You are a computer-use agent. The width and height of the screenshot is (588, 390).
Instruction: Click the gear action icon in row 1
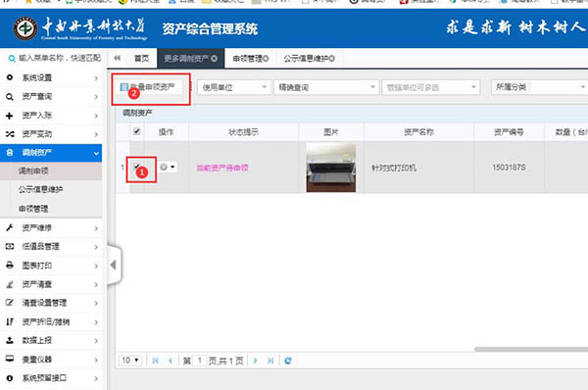tap(164, 167)
